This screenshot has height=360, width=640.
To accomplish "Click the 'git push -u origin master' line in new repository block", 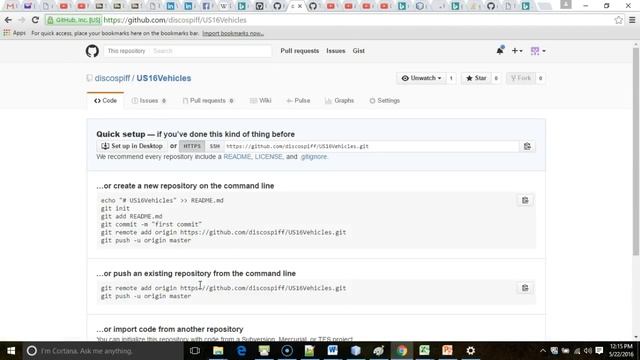I will point(146,240).
